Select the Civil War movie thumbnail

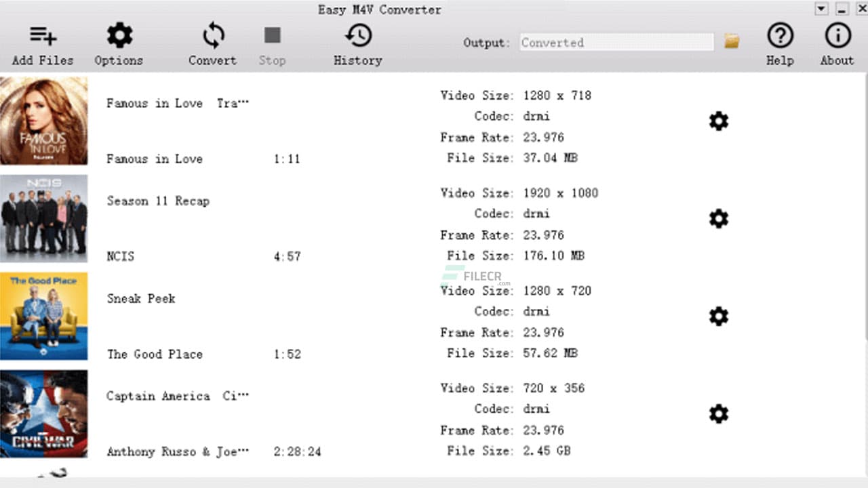pos(43,413)
